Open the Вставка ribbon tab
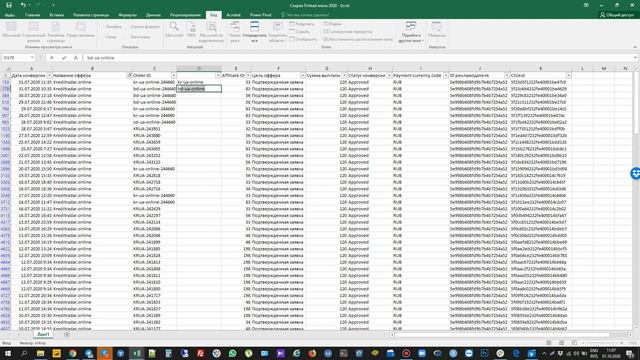 point(56,15)
